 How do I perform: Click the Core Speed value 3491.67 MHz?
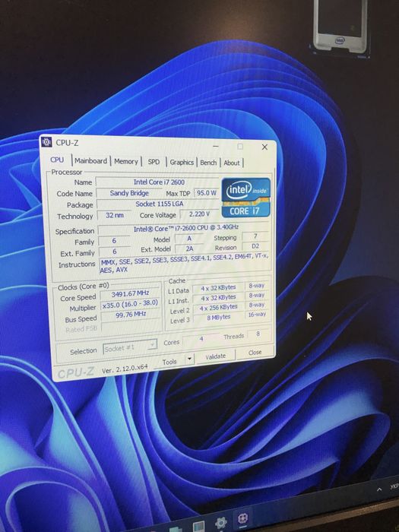click(x=131, y=293)
